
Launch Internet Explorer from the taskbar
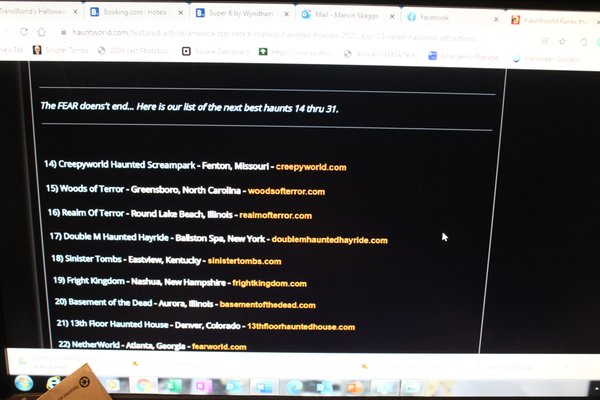(54, 382)
